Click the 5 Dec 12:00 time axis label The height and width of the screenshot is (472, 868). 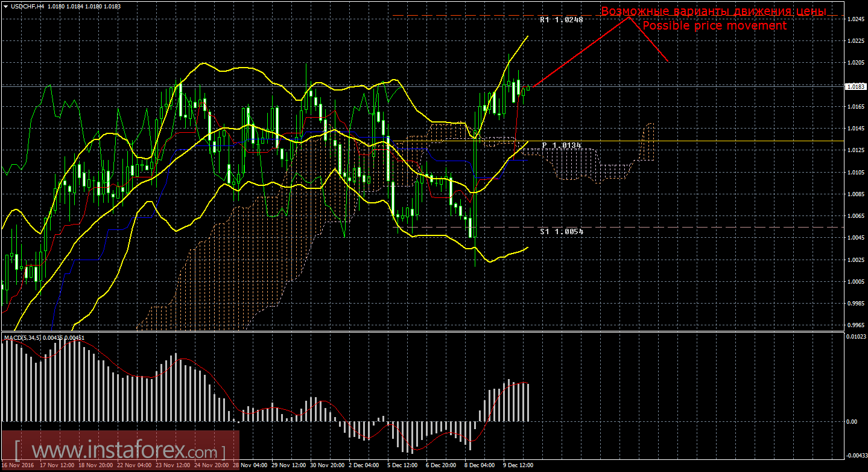click(x=402, y=465)
